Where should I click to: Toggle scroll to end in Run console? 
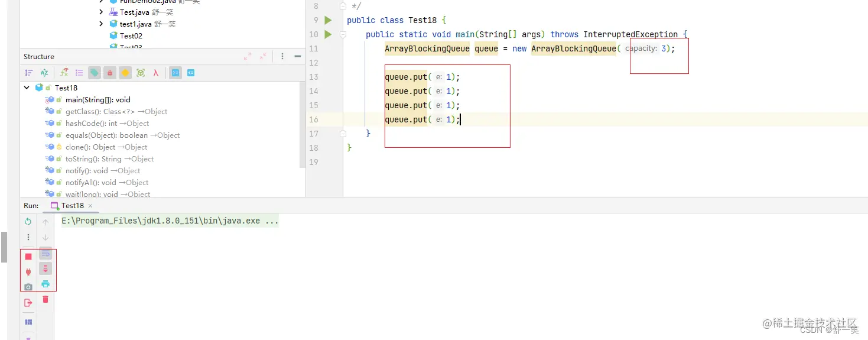click(x=45, y=268)
